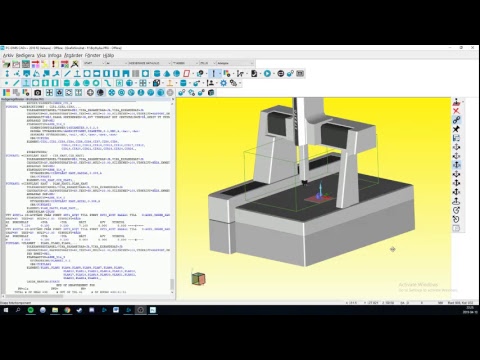This screenshot has height=360, width=480.
Task: Click the red probe icon atop the right sidebar
Action: click(x=456, y=102)
